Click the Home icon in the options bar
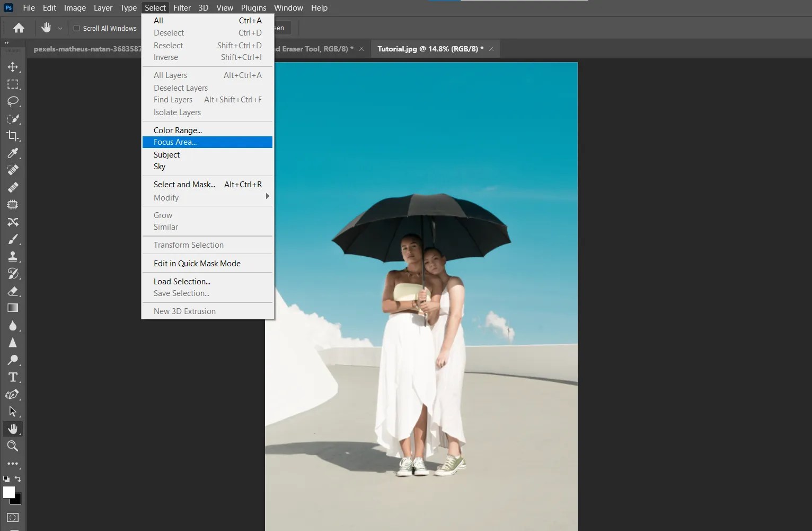The height and width of the screenshot is (531, 812). pyautogui.click(x=18, y=28)
